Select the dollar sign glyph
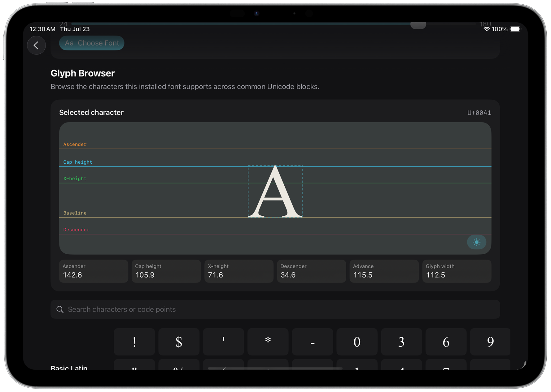 179,342
